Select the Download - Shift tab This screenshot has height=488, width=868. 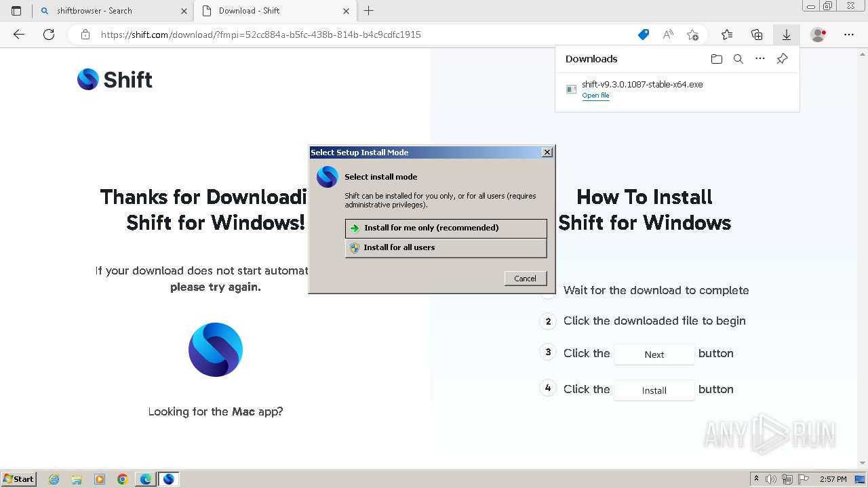coord(275,11)
